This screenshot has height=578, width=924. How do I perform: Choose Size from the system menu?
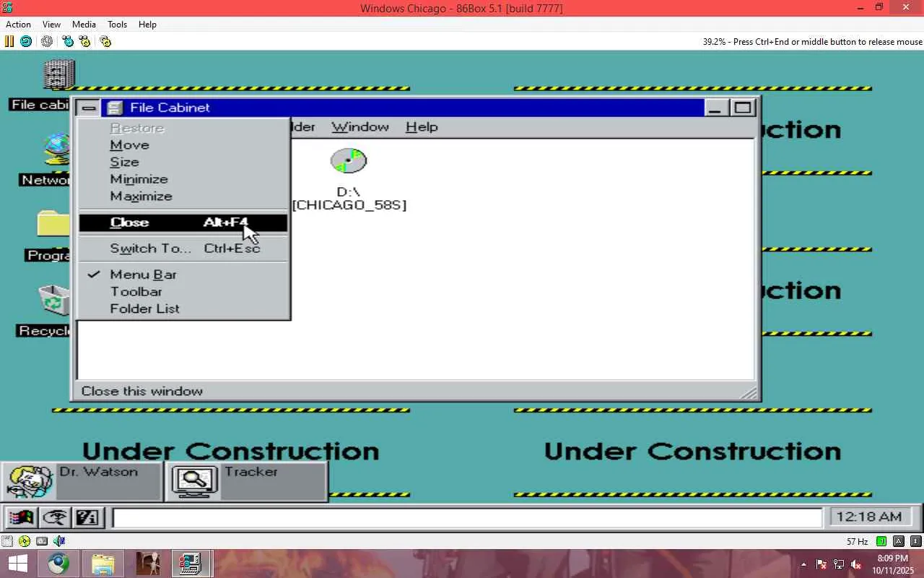[x=183, y=163]
